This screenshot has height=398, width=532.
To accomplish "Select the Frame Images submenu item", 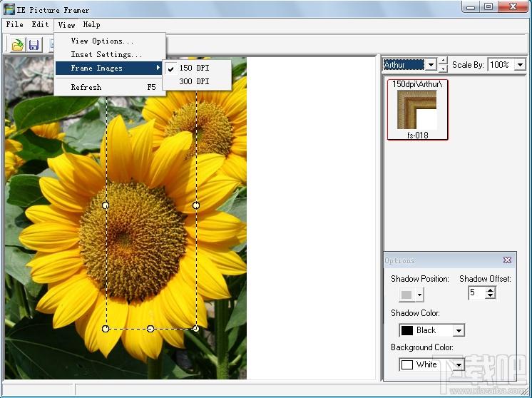I will pyautogui.click(x=108, y=68).
